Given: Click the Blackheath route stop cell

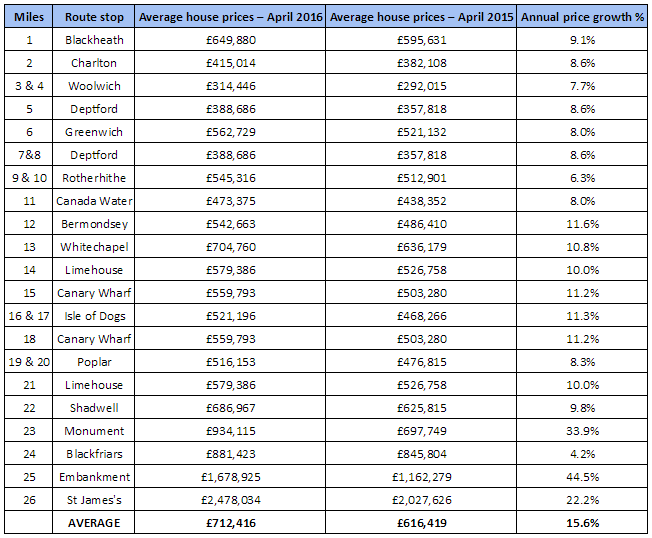Looking at the screenshot, I should (94, 40).
